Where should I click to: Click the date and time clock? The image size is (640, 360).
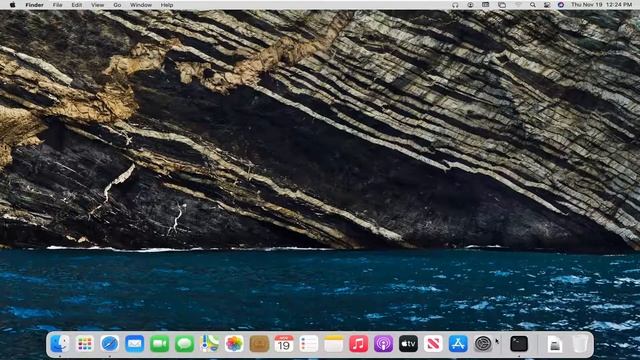pos(602,5)
